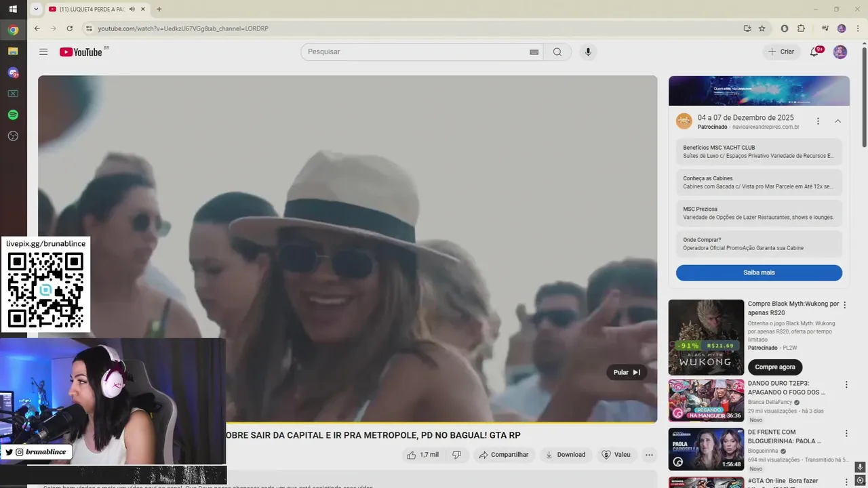868x488 pixels.
Task: Close the LUQUET4 YouTube tab
Action: (143, 9)
